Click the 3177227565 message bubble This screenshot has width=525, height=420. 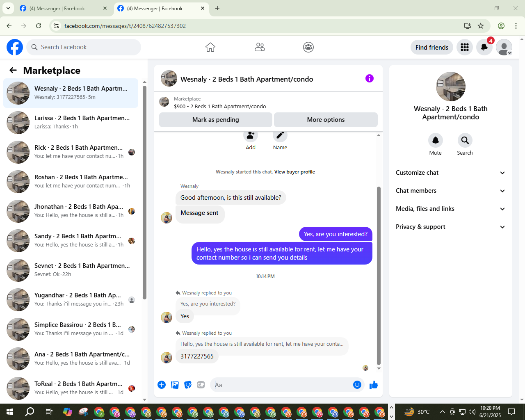point(197,356)
